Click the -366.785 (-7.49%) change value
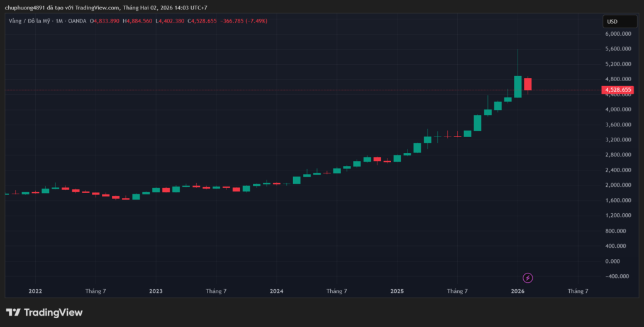Viewport: 644px width, 327px height. [x=245, y=21]
